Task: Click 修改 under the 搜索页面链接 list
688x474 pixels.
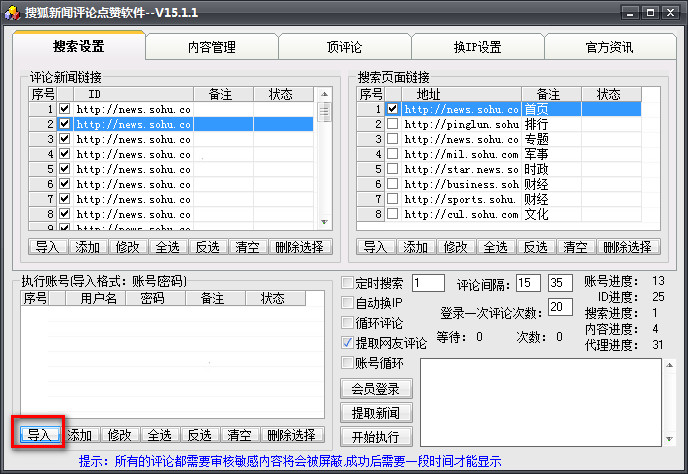Action: pos(455,247)
